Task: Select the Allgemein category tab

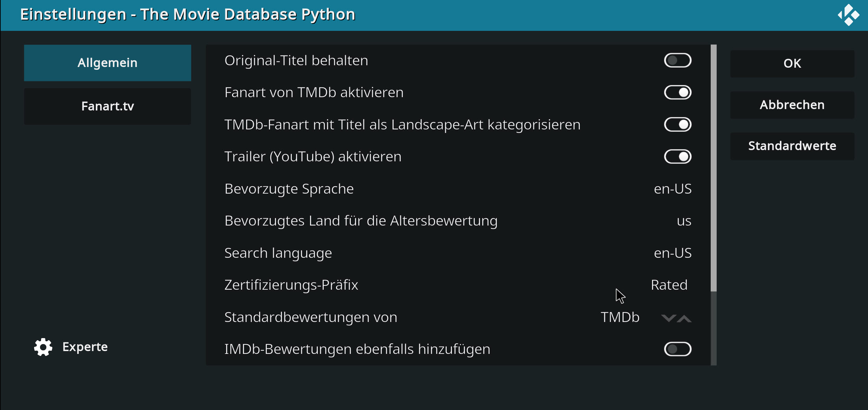Action: coord(107,63)
